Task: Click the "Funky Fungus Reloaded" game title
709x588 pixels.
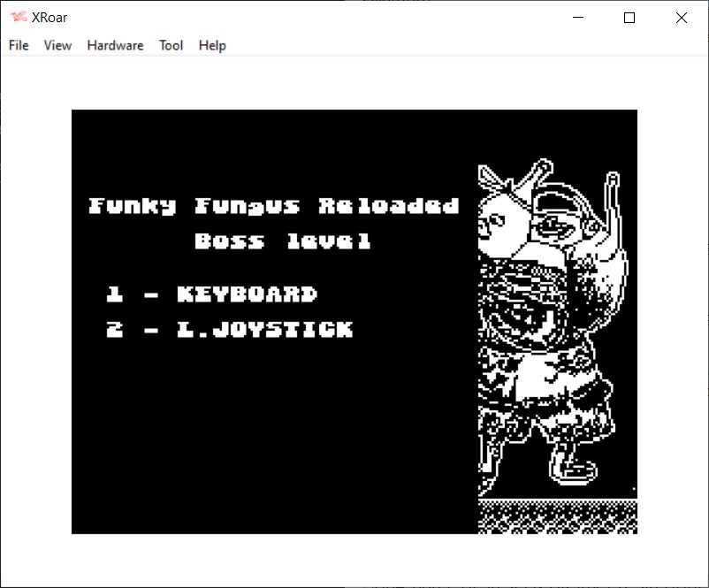Action: 274,206
